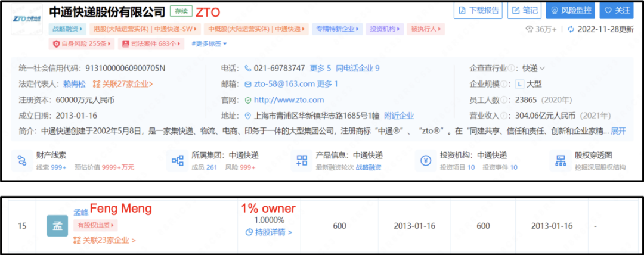Click the relation icon beside 关联23家企业
Screen dimensions: 644x255
[77, 240]
